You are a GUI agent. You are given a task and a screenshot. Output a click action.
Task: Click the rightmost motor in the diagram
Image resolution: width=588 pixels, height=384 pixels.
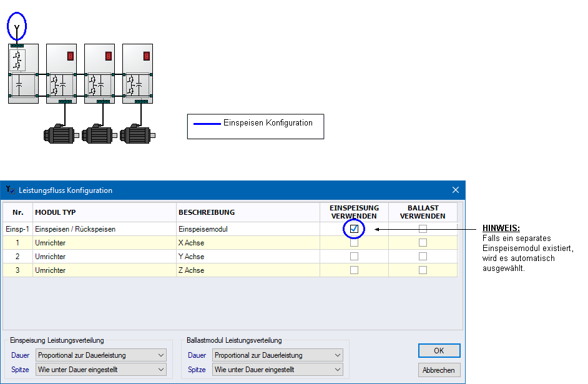pyautogui.click(x=136, y=134)
